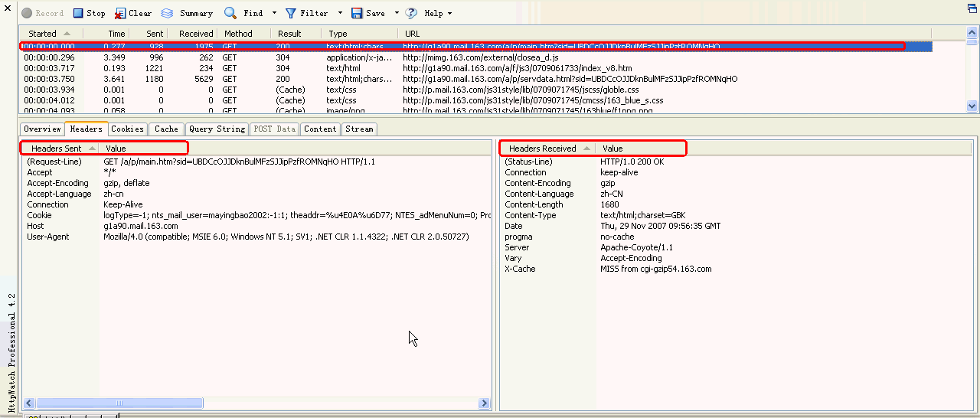
Task: Undock the HttpWatch panel window icon
Action: coord(972,8)
